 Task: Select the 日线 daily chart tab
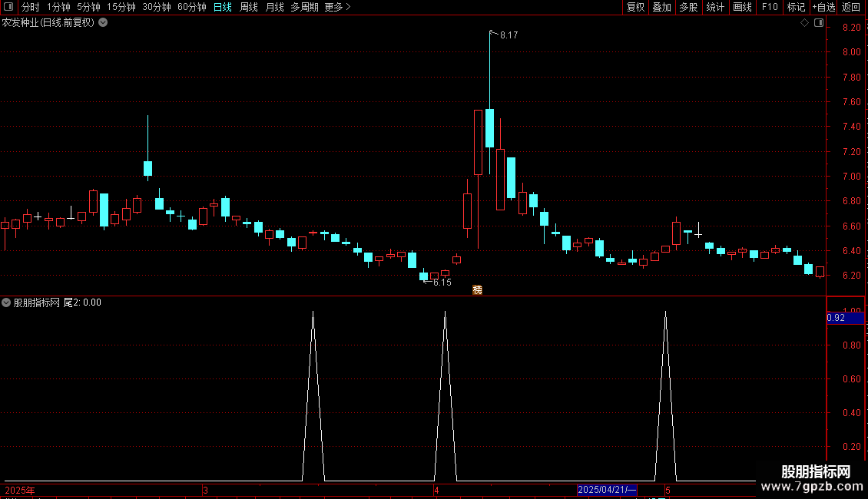[223, 7]
